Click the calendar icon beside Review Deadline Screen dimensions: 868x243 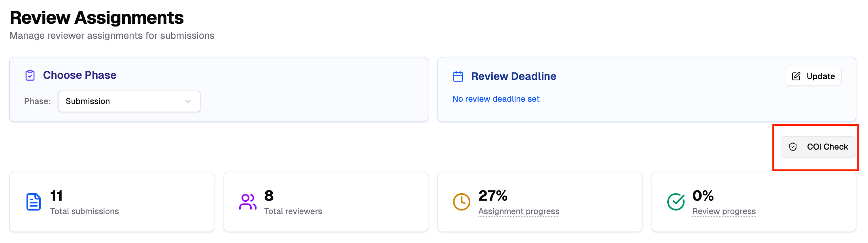click(458, 76)
